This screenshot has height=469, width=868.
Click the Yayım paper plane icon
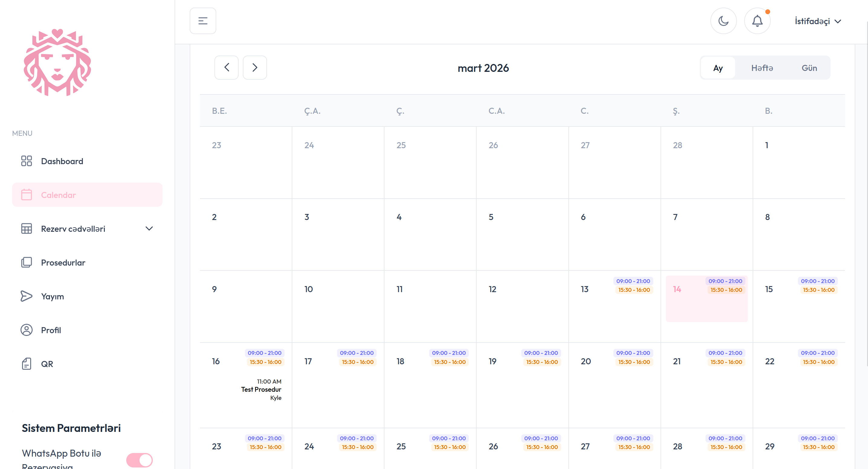[26, 296]
